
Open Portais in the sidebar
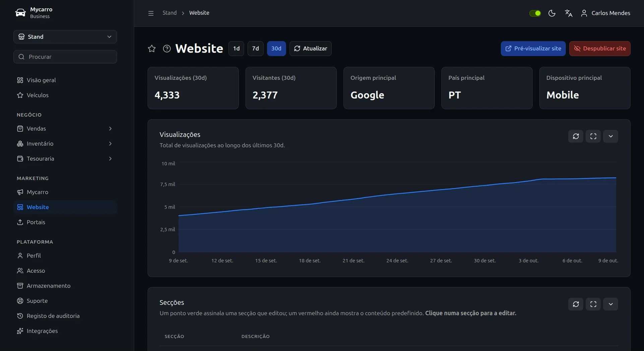pos(65,222)
